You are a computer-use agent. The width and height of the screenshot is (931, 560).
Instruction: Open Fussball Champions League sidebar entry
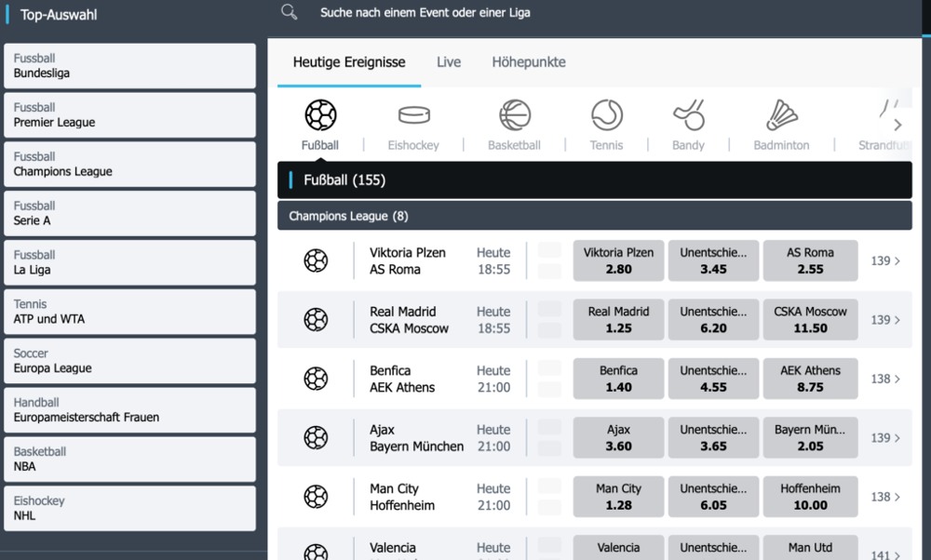click(130, 165)
